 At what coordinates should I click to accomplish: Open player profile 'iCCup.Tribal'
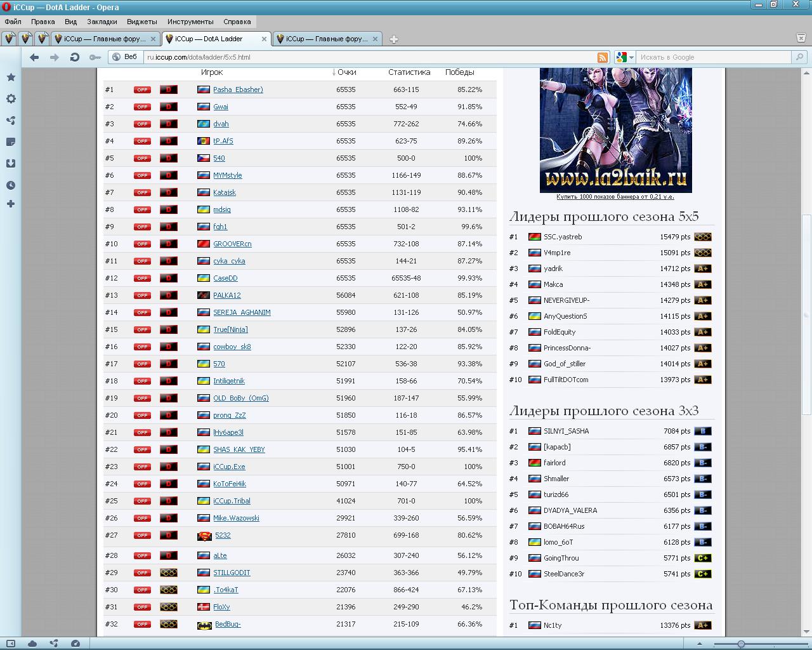point(232,501)
